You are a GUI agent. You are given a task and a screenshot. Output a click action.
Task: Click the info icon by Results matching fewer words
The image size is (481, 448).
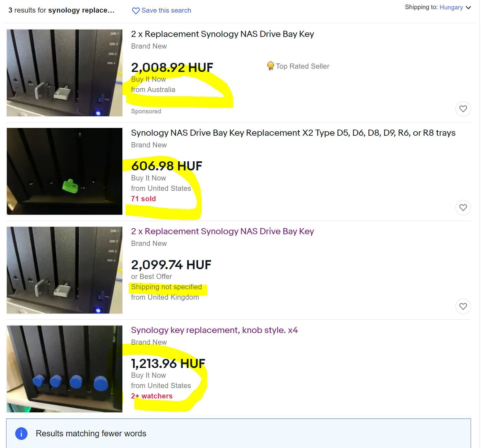click(21, 433)
